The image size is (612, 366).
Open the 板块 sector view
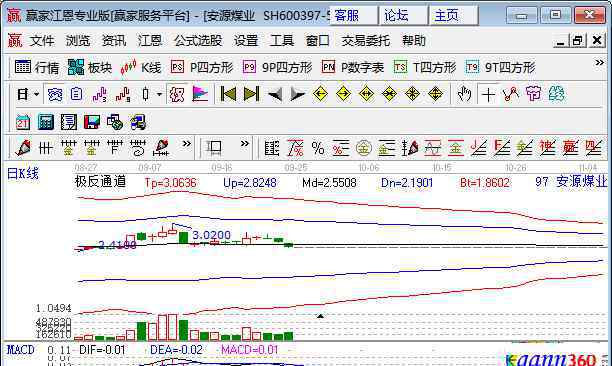pos(90,68)
